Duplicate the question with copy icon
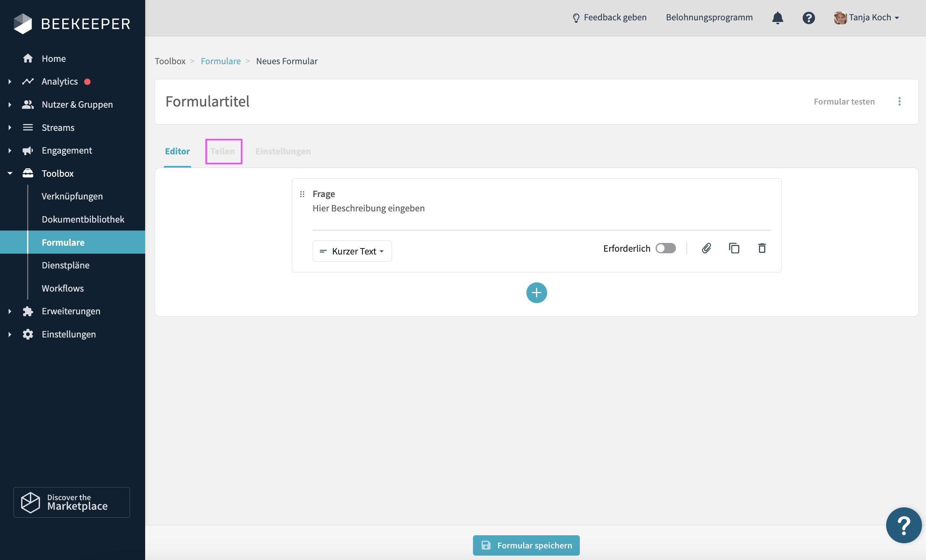926x560 pixels. click(x=734, y=248)
